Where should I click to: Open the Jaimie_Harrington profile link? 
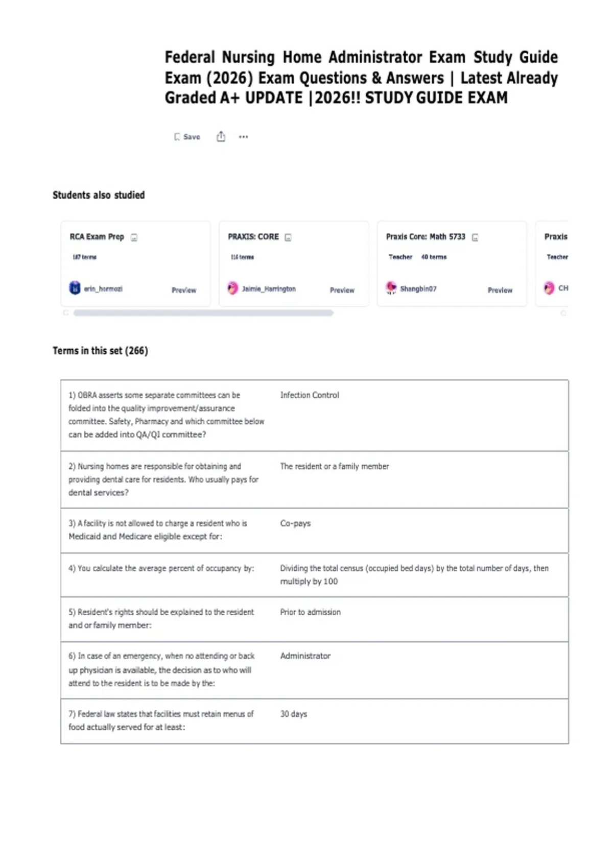coord(269,288)
